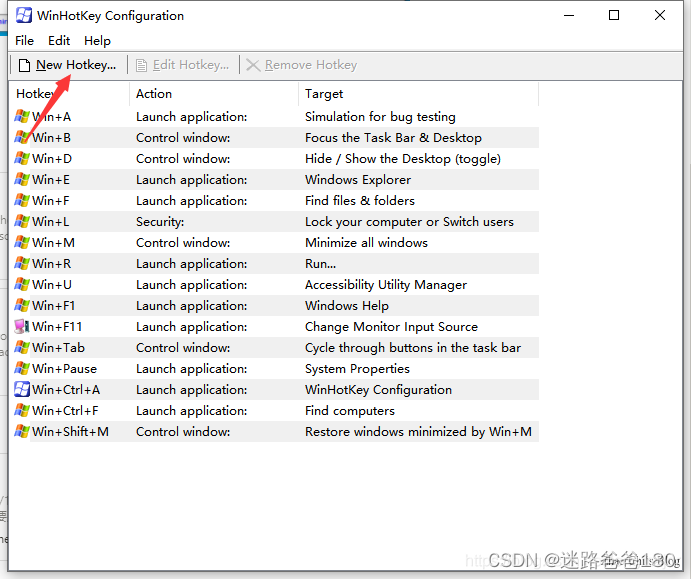Click the Windows flag icon for Win+F
This screenshot has width=691, height=579.
click(22, 200)
